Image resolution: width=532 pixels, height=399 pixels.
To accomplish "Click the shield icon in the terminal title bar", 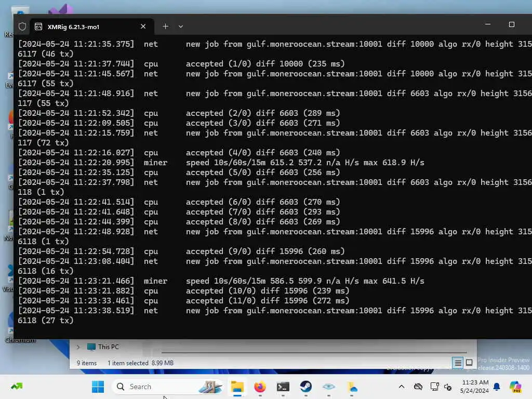I will point(22,26).
